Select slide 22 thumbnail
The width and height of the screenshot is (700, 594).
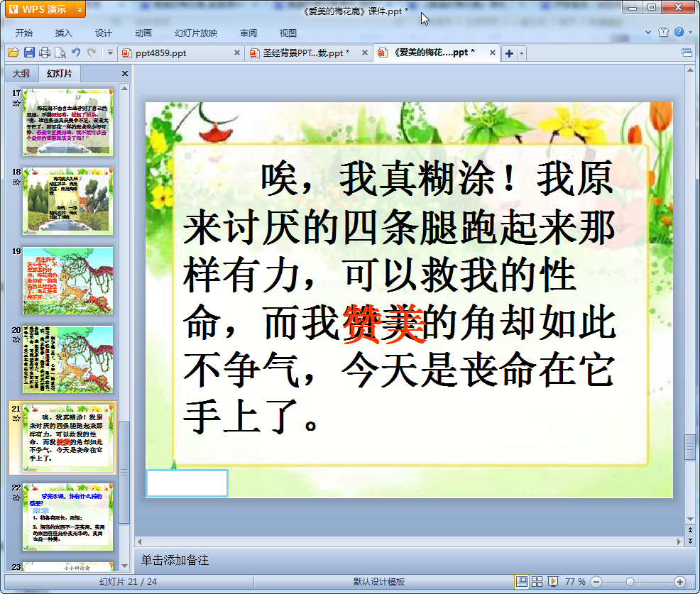coord(68,517)
